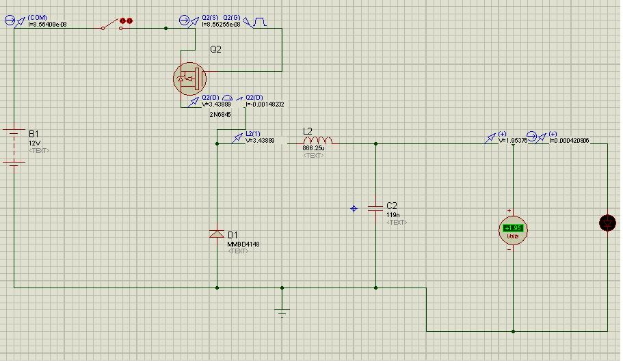This screenshot has width=623, height=364.
Task: Select the L2 reference label
Action: coord(308,131)
